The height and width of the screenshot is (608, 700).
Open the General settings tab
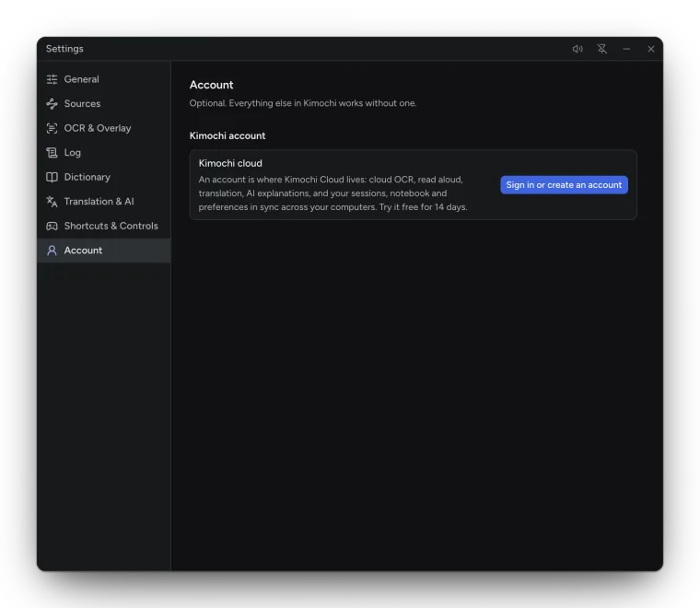tap(103, 79)
